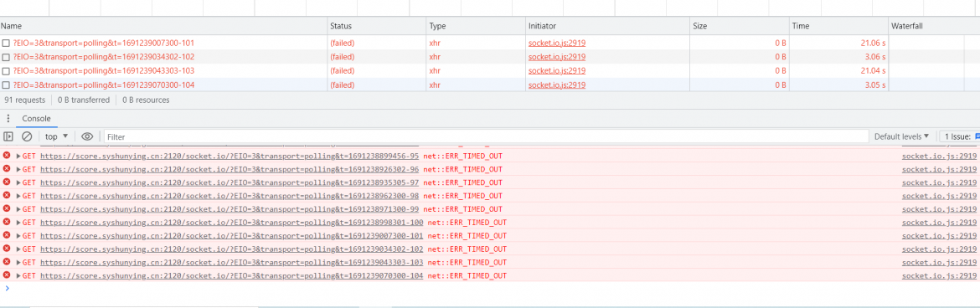
Task: Check the box for request 1691239070300-104
Action: coord(6,85)
